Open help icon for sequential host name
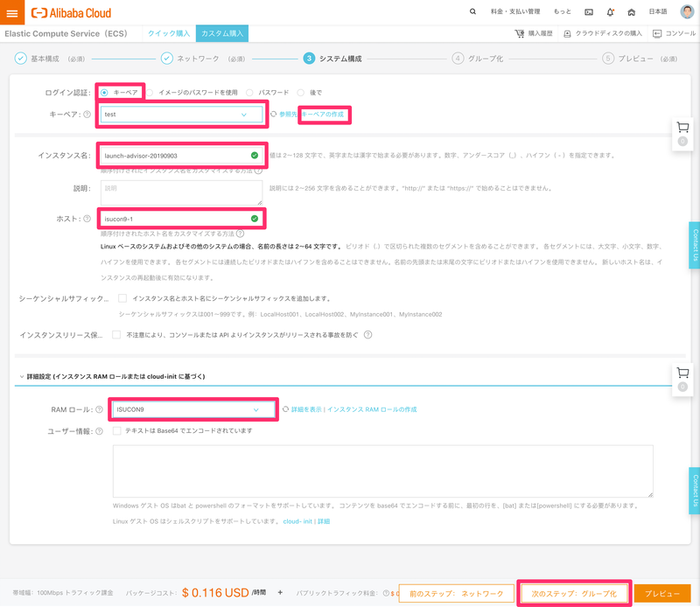Image resolution: width=700 pixels, height=607 pixels. pos(240,234)
